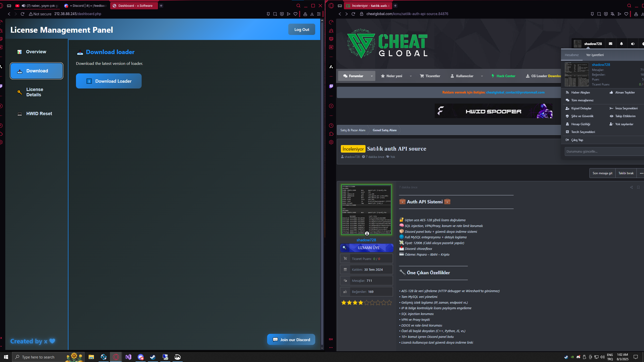644x362 pixels.
Task: Select Overview in the panel sidebar
Action: (36, 52)
